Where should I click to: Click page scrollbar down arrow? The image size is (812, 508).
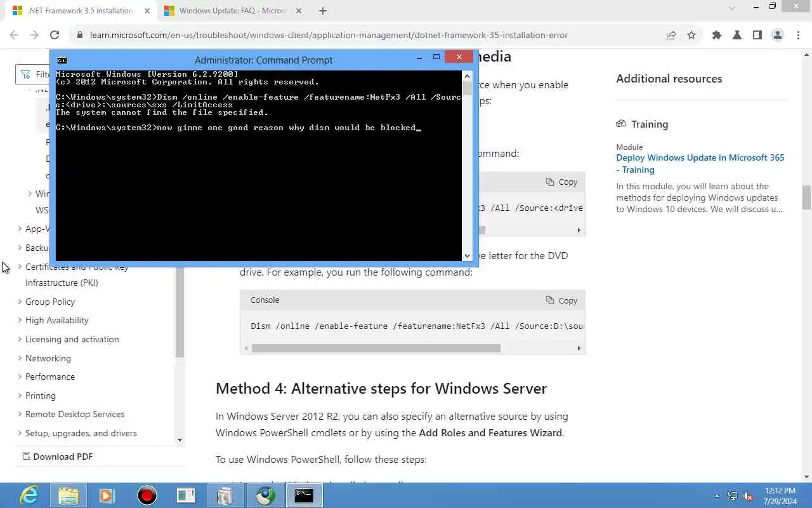[806, 476]
